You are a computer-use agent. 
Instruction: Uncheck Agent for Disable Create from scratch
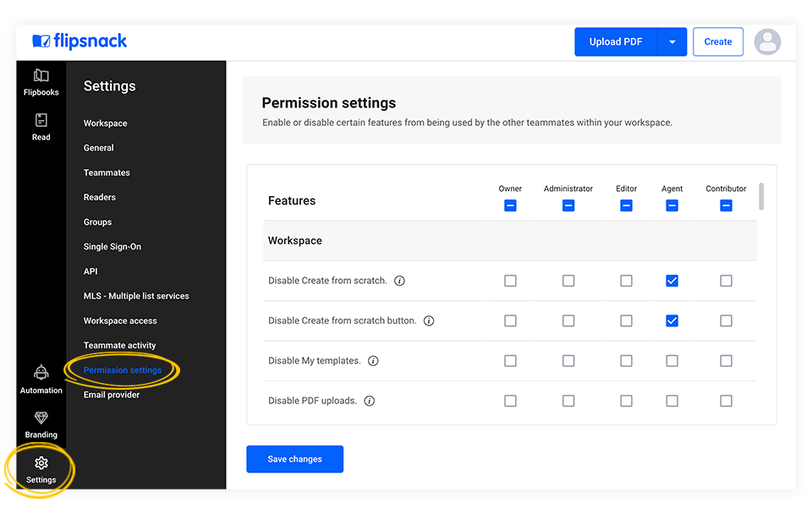[672, 281]
